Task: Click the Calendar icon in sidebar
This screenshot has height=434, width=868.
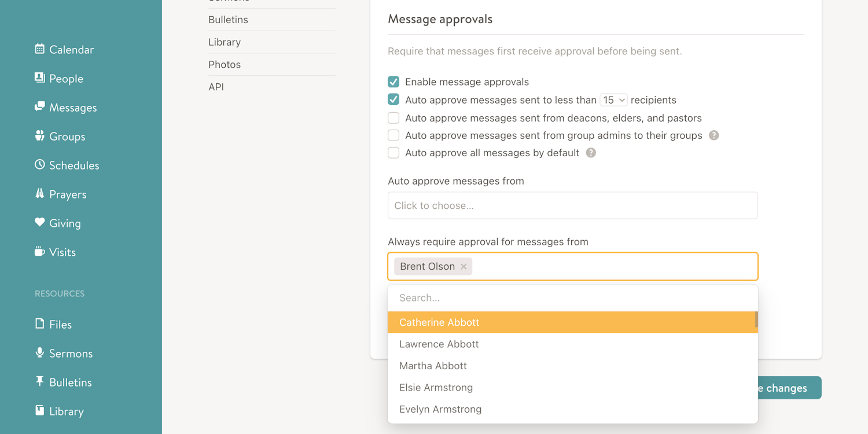Action: (39, 49)
